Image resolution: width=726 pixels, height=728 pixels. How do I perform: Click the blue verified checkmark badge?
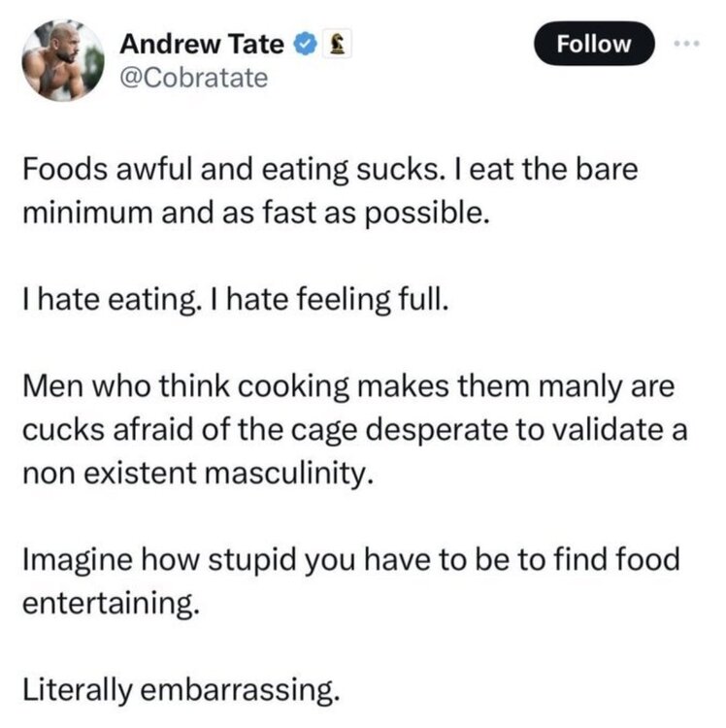[x=305, y=44]
